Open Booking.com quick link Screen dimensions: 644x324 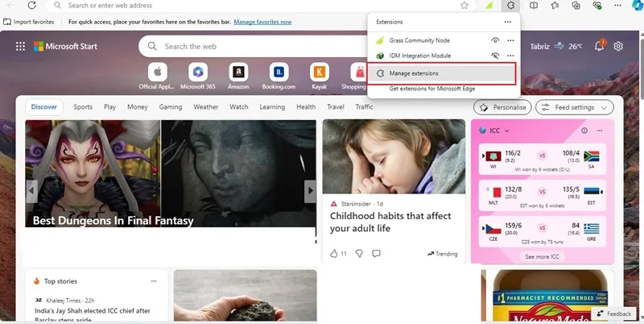click(279, 76)
